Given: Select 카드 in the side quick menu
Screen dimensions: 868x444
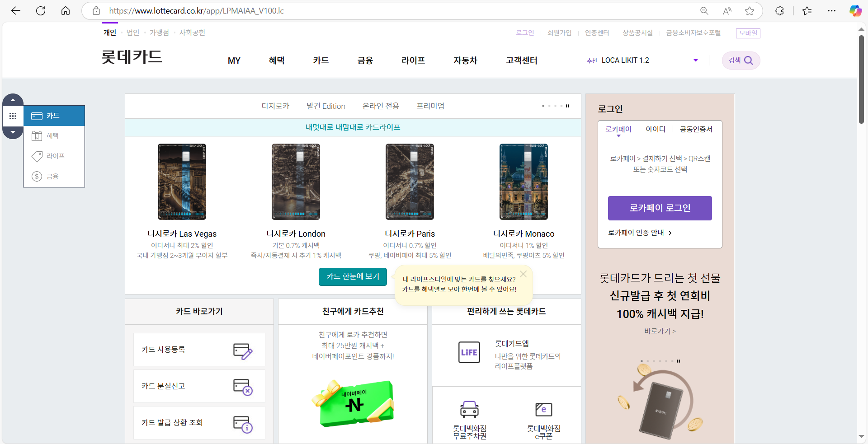Looking at the screenshot, I should pyautogui.click(x=54, y=116).
